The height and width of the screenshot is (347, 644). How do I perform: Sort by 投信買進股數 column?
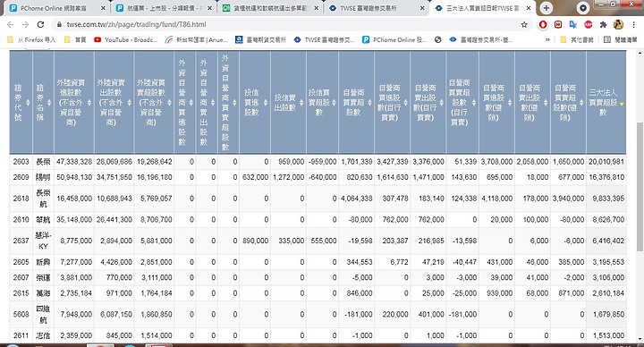pos(255,102)
